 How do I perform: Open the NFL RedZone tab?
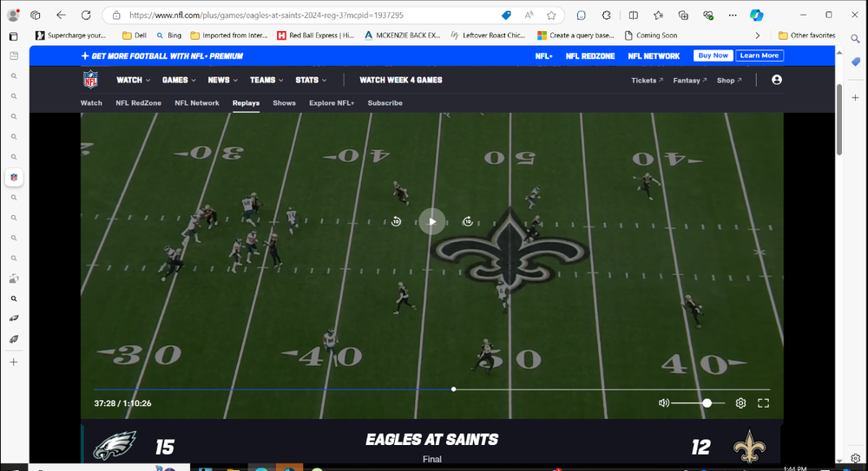click(138, 103)
